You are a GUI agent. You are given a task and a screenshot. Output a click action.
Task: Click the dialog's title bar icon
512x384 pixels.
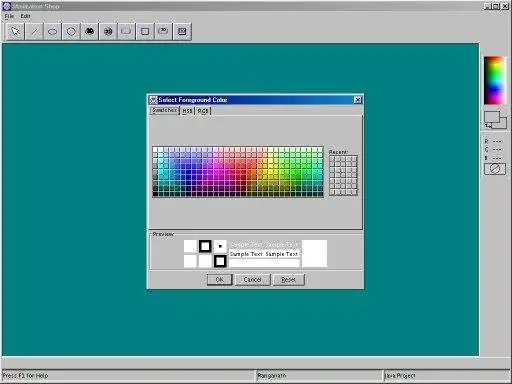click(153, 100)
